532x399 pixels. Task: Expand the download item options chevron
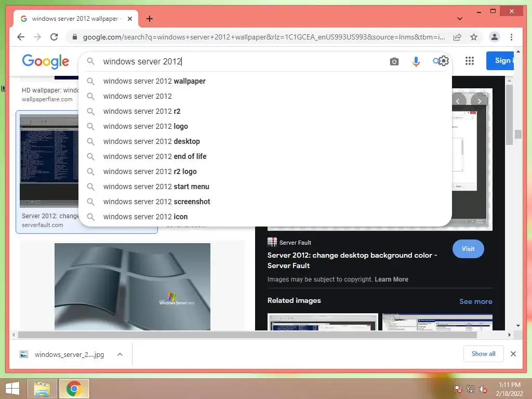click(120, 354)
